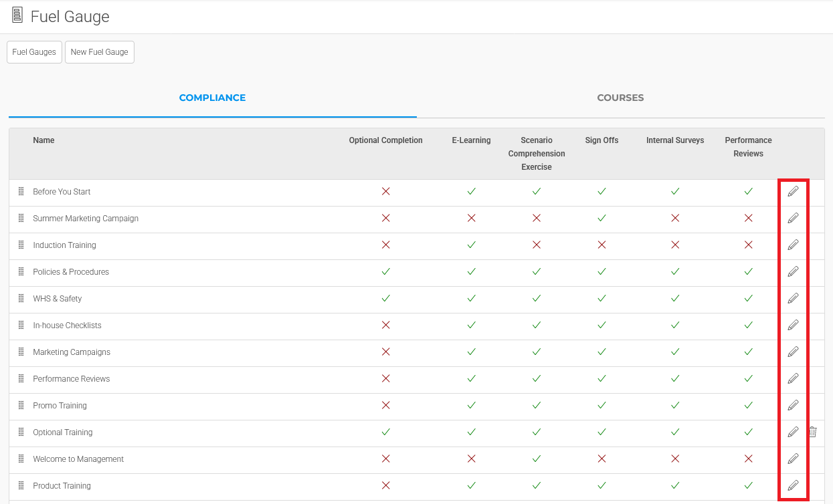Toggle E-Learning for Summer Marketing Campaign
833x504 pixels.
(471, 219)
